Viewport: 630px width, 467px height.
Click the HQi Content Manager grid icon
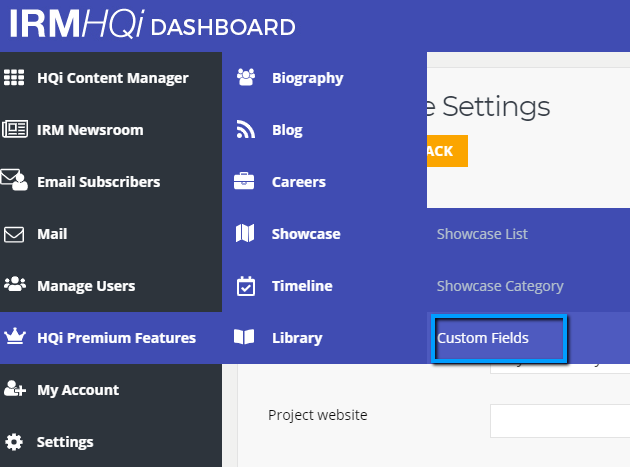14,78
